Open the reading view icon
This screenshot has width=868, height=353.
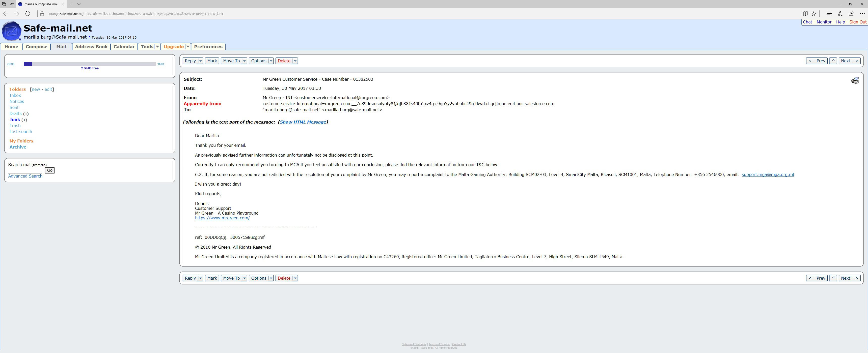[x=805, y=14]
